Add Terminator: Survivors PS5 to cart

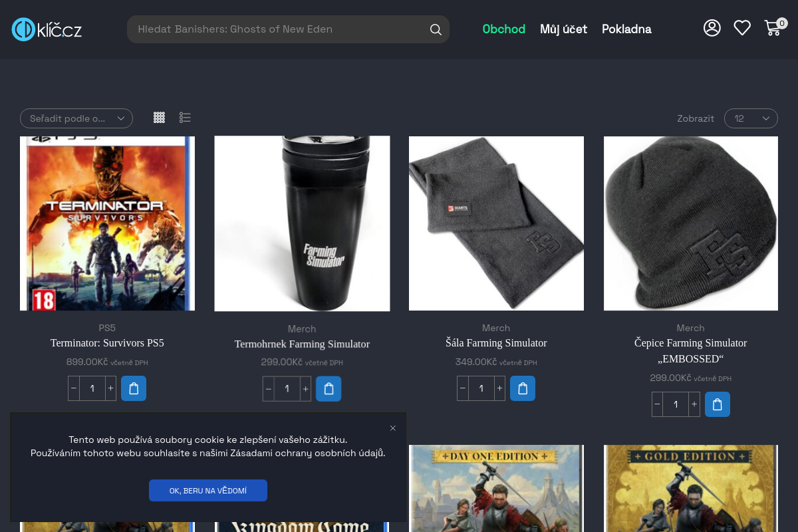[x=134, y=388]
